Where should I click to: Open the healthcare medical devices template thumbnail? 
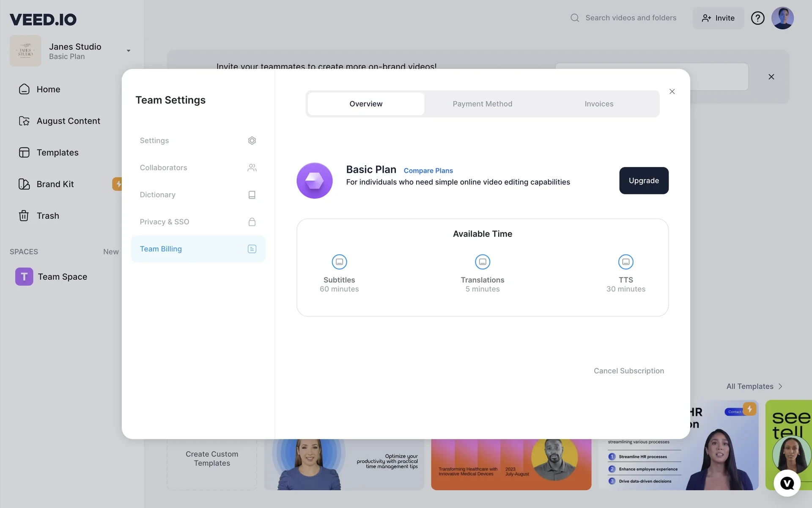click(x=511, y=464)
